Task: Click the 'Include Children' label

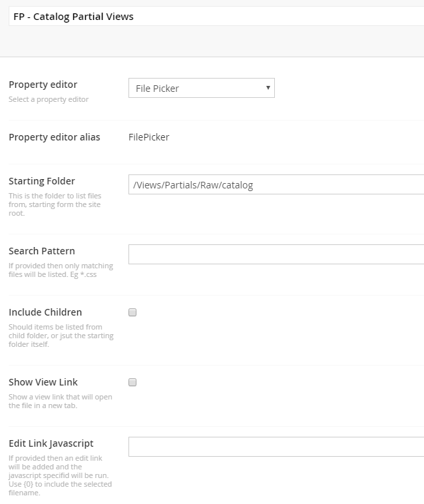Action: [45, 312]
